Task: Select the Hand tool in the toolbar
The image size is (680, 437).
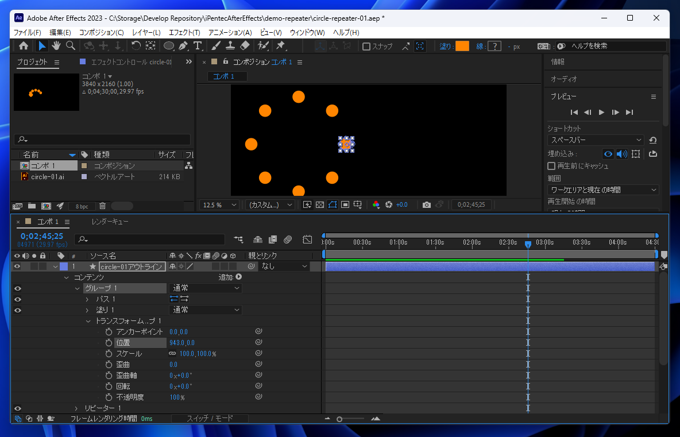Action: point(56,46)
